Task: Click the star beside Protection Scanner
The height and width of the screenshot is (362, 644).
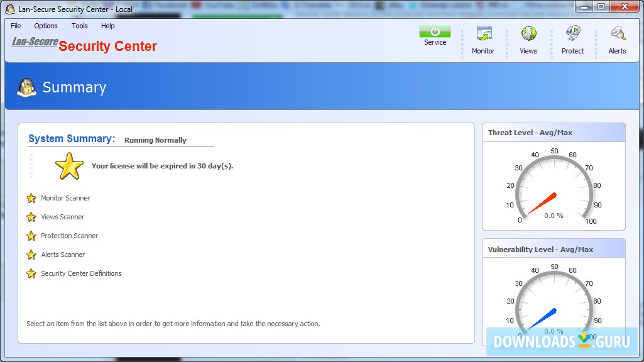Action: [x=31, y=236]
